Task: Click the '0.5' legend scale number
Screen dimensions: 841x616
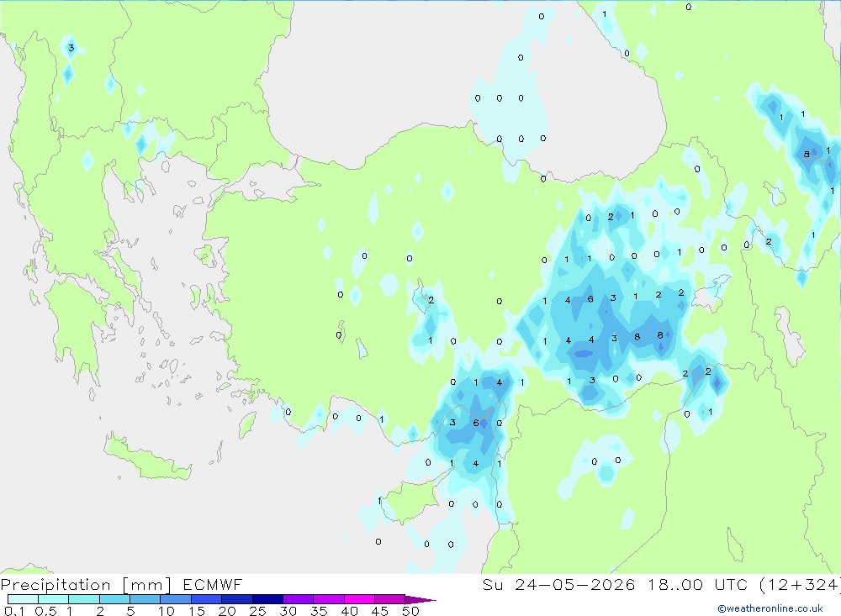Action: point(45,611)
